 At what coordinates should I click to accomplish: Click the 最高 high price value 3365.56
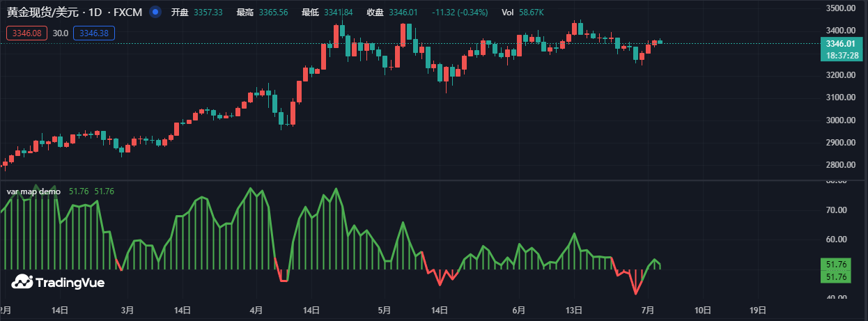click(273, 13)
